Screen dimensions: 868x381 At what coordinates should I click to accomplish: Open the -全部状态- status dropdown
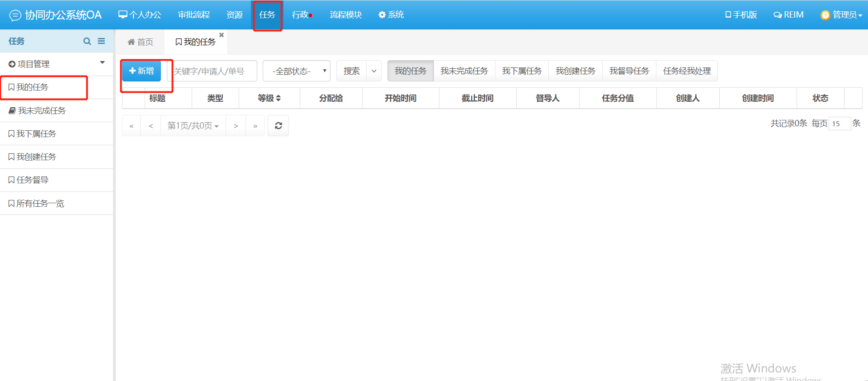pos(297,71)
